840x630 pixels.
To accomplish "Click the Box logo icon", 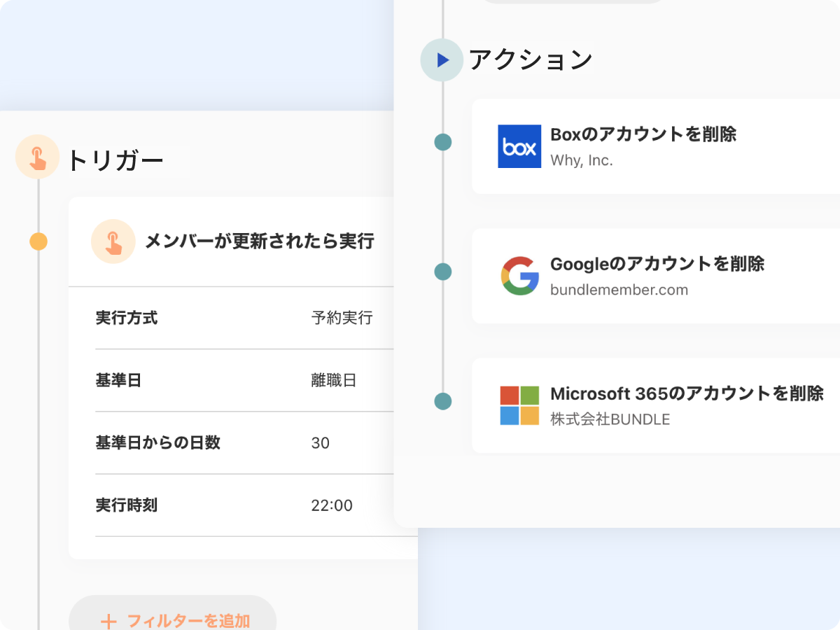I will (519, 146).
